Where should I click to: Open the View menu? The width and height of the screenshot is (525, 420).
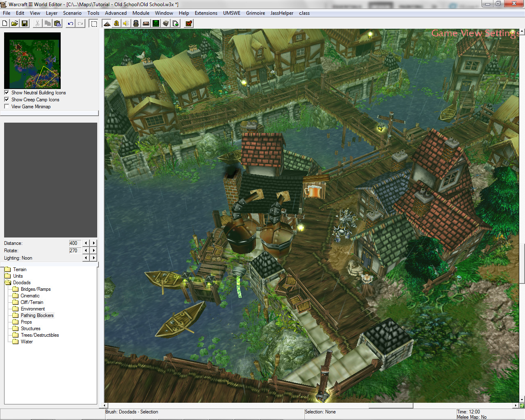point(35,13)
